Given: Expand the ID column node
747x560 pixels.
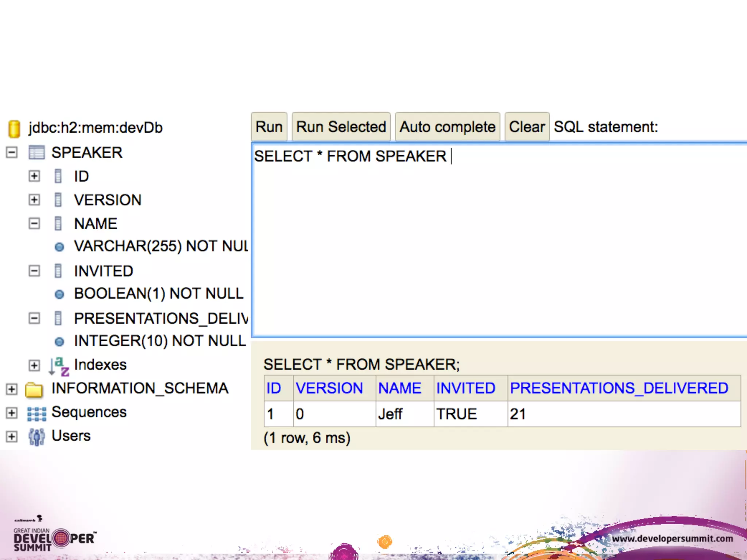Looking at the screenshot, I should 34,176.
